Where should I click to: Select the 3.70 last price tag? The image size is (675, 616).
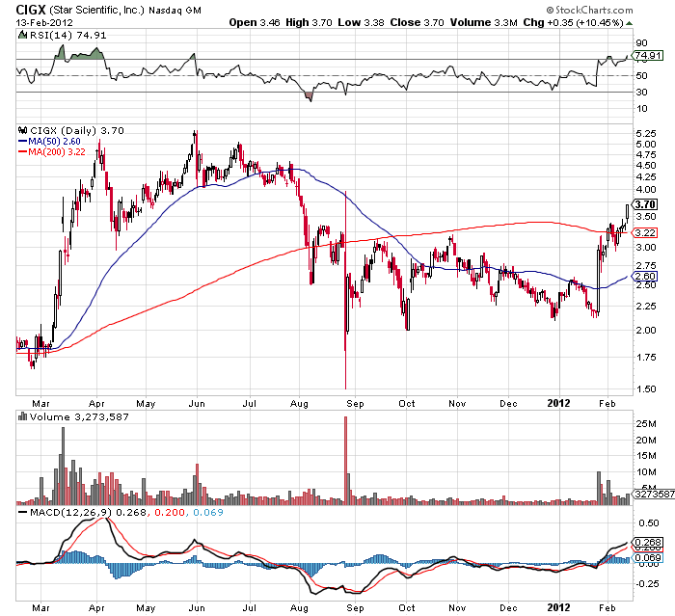pos(646,204)
